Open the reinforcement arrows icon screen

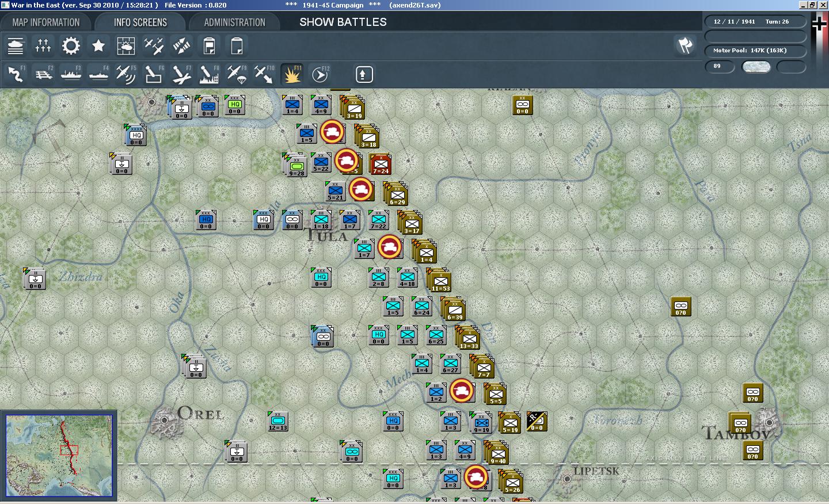[181, 45]
